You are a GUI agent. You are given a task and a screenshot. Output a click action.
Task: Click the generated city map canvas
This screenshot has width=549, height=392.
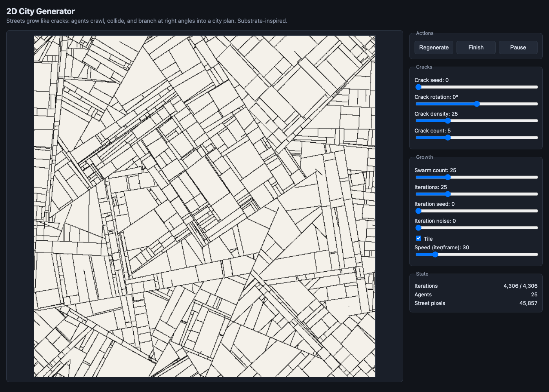coord(205,206)
